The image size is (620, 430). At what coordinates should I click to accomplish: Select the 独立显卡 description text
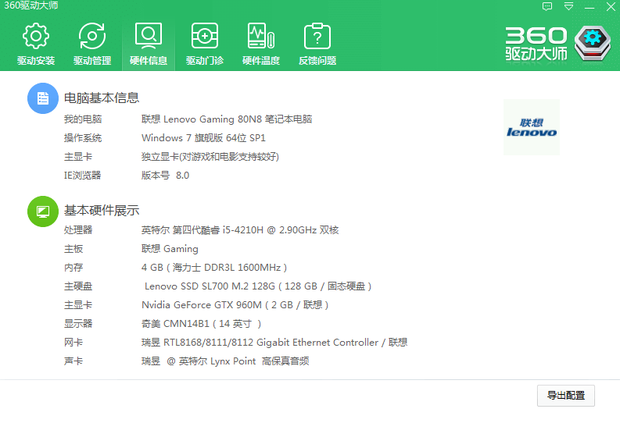[x=210, y=157]
